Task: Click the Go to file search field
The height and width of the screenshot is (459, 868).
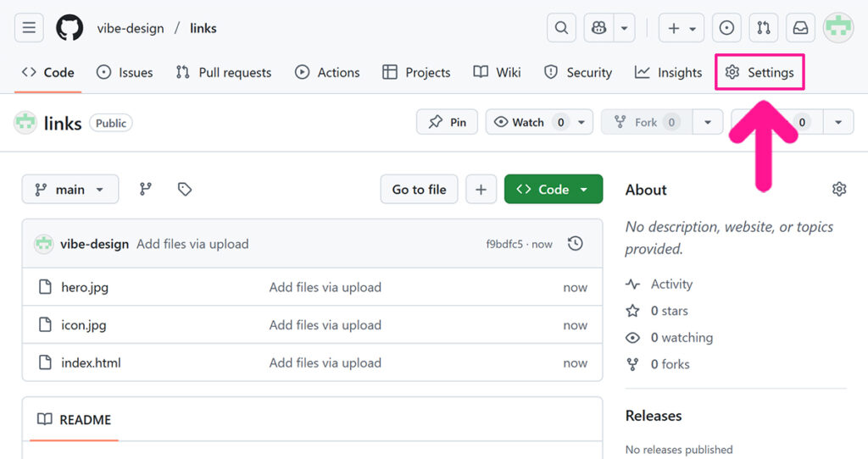Action: coord(419,190)
